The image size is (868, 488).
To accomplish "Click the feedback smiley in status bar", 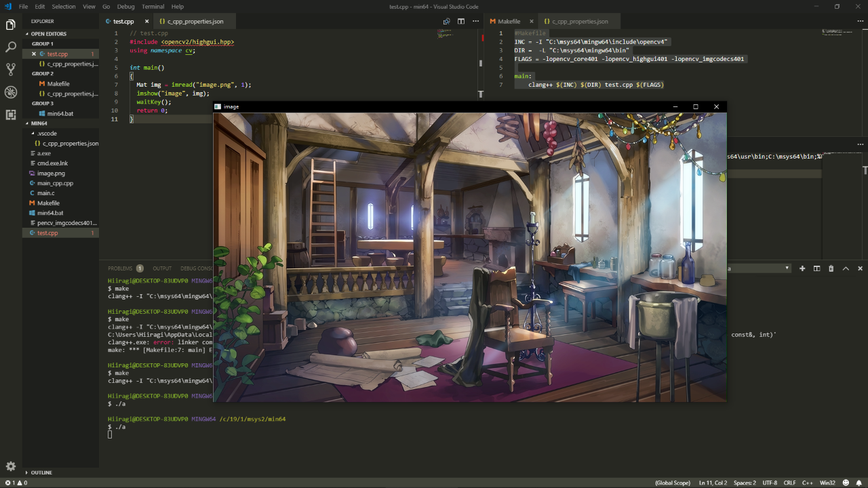I will [x=846, y=483].
